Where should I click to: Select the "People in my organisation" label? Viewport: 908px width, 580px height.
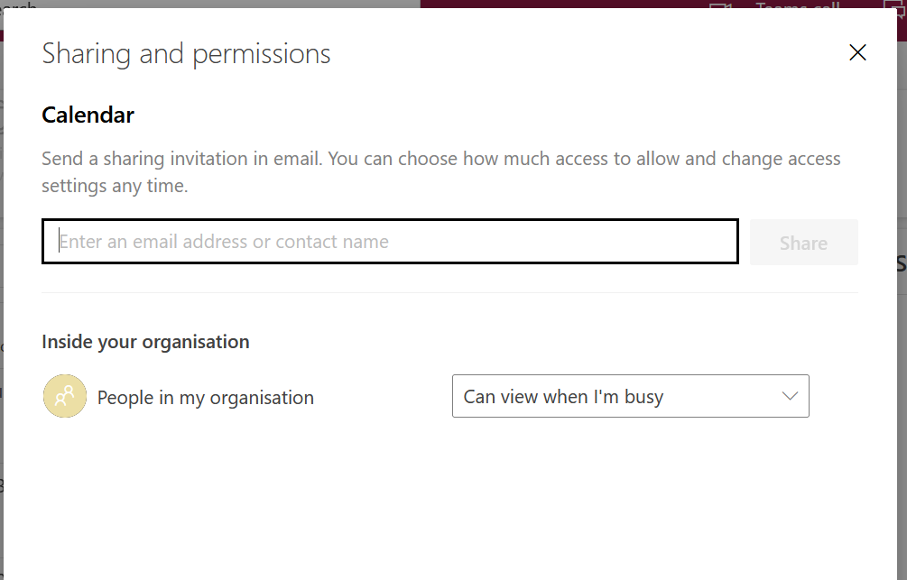[205, 398]
